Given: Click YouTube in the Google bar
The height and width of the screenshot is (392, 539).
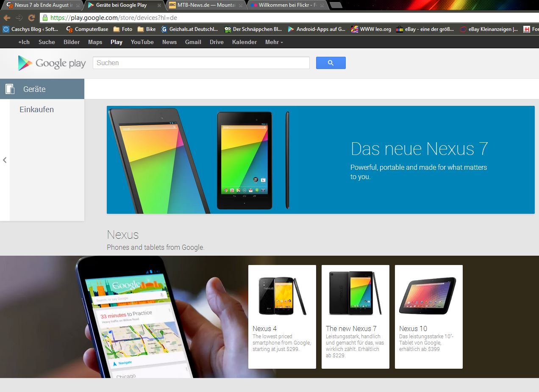Looking at the screenshot, I should (x=142, y=42).
